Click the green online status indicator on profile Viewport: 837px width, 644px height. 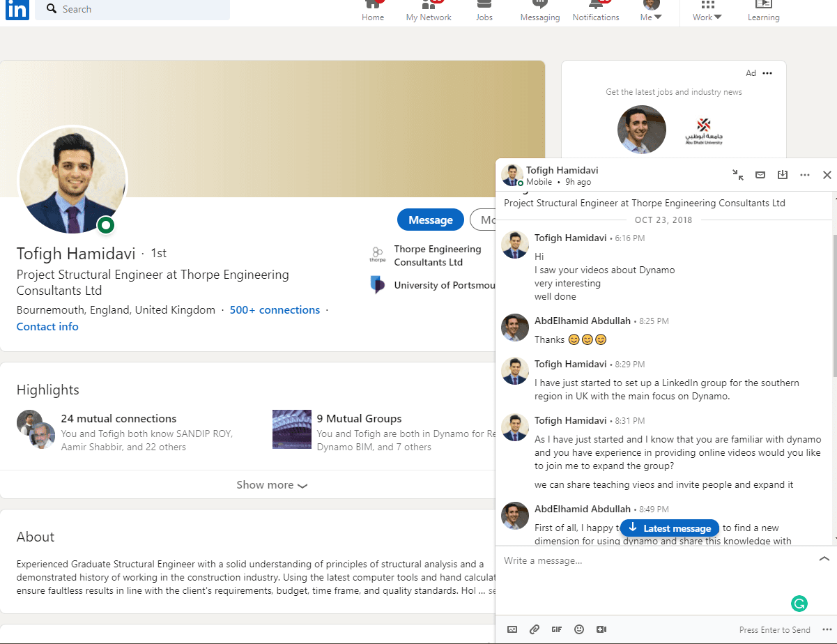point(106,224)
